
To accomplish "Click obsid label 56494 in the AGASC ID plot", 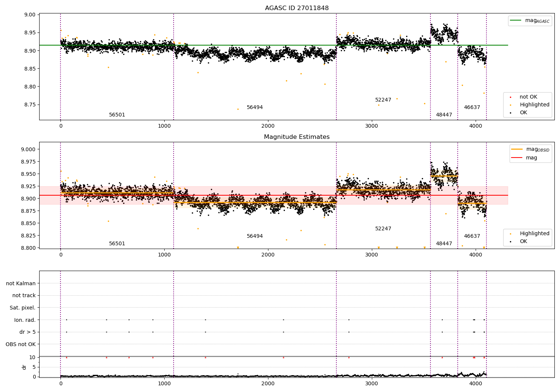I will pyautogui.click(x=255, y=108).
